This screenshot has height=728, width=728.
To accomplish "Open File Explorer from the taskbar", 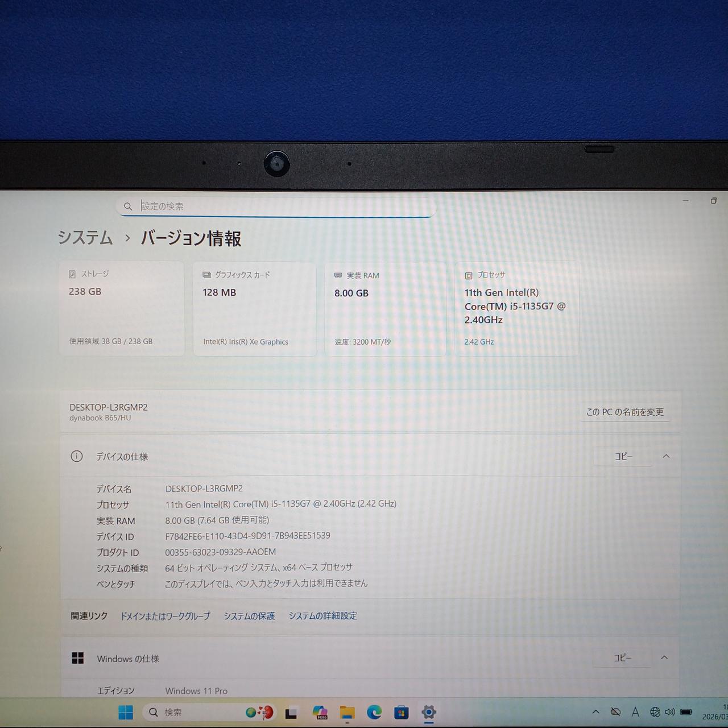I will 347,713.
